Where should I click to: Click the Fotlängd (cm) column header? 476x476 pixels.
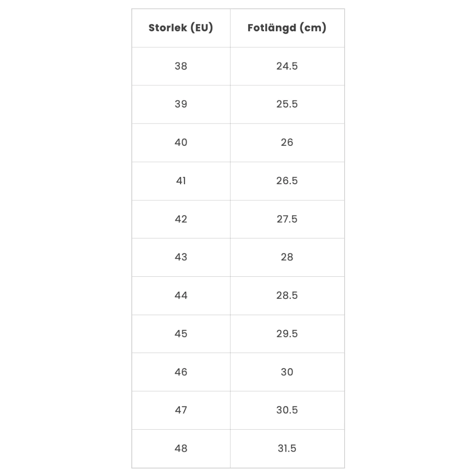287,28
